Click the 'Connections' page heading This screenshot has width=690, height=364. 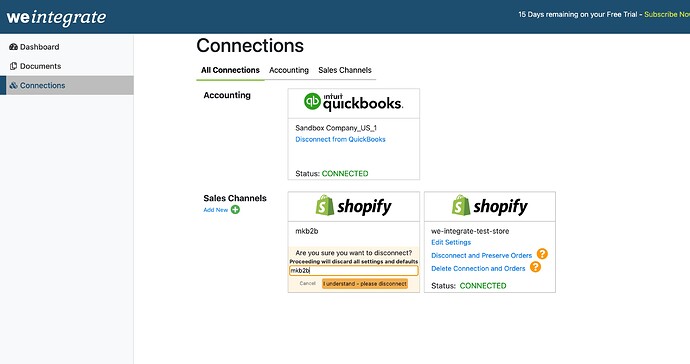pyautogui.click(x=250, y=46)
